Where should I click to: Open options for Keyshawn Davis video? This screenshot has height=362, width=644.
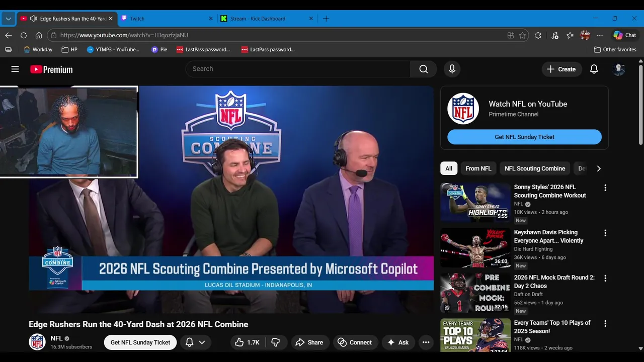605,233
